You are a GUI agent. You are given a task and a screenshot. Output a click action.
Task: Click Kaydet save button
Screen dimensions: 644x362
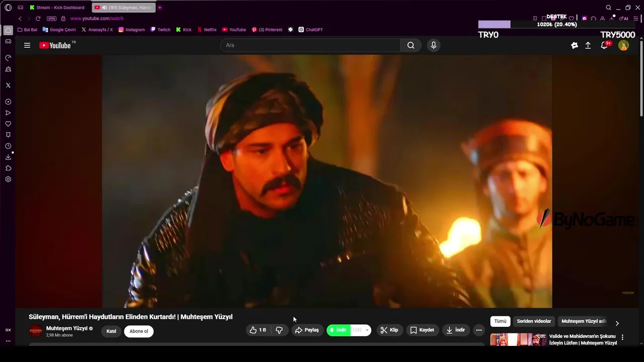click(422, 330)
